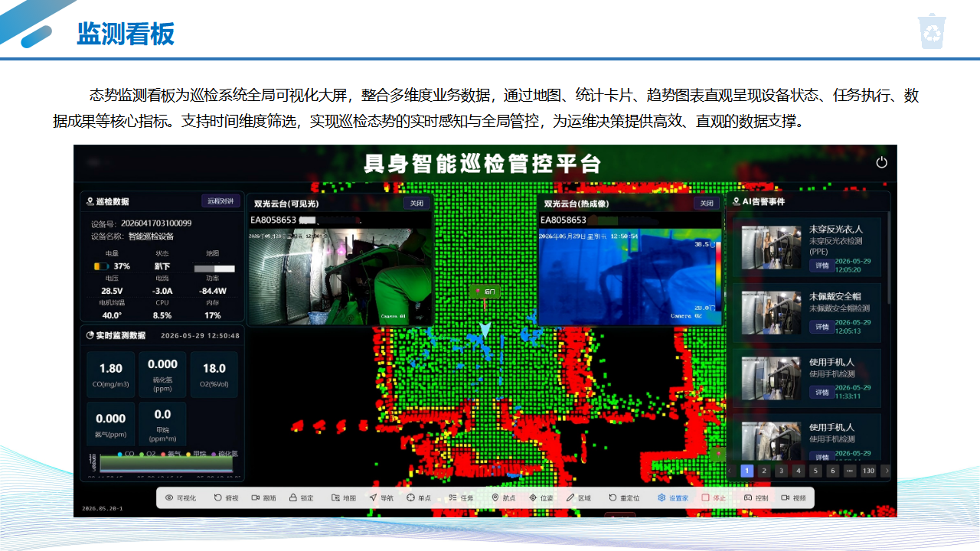Click the O2(%Vol) 18.0 reading card

(214, 374)
